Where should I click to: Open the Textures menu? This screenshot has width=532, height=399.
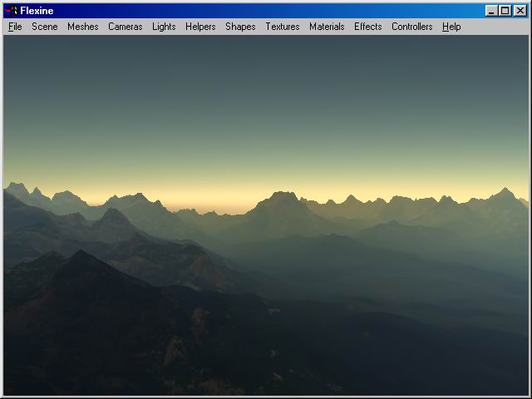pos(283,27)
